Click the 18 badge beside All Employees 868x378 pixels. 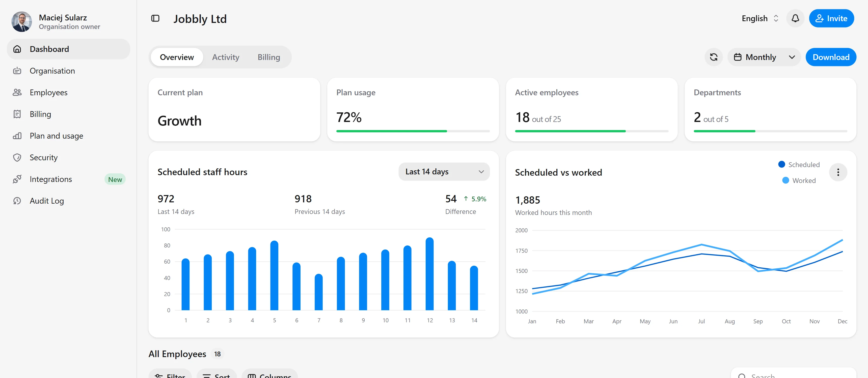pos(217,354)
